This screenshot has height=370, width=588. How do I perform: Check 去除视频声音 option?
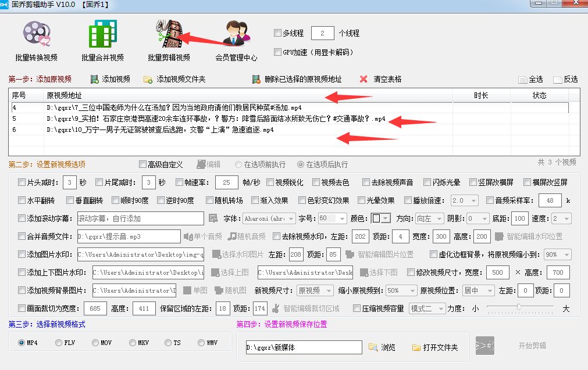coord(366,182)
